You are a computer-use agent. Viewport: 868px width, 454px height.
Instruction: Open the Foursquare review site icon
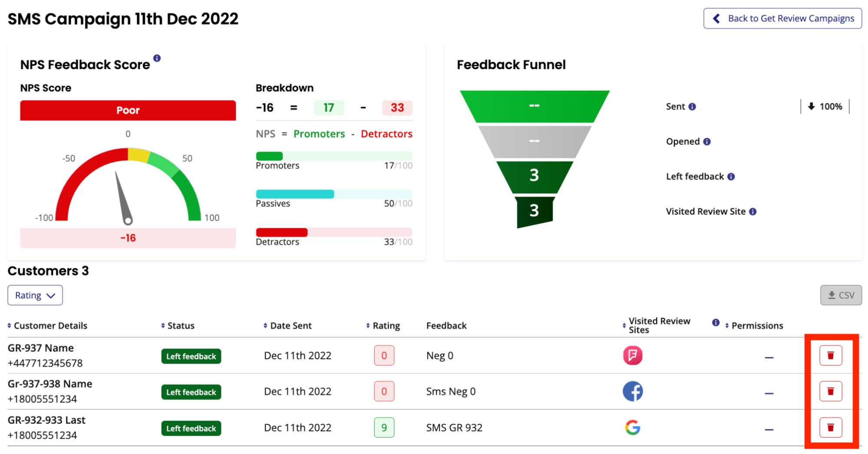click(x=632, y=355)
